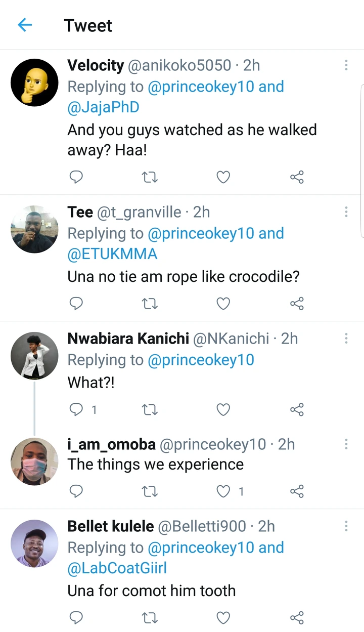
Task: Open Bellet kulele's profile avatar
Action: pos(34,543)
